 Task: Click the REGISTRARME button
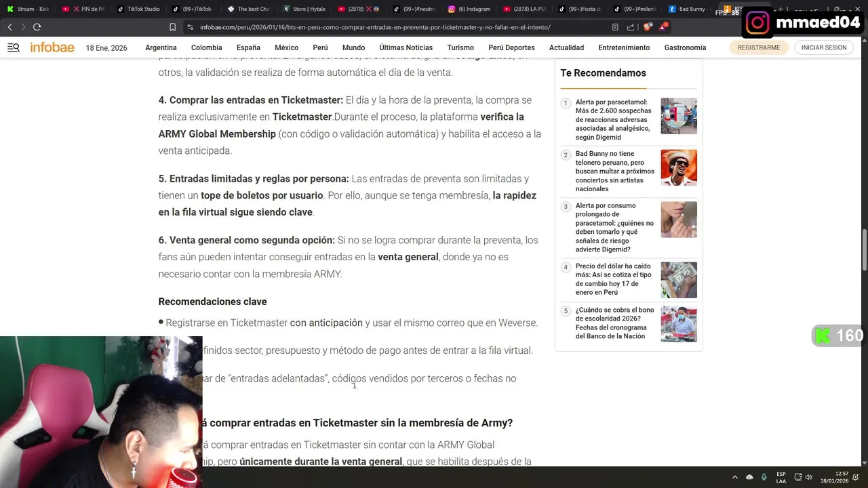758,47
